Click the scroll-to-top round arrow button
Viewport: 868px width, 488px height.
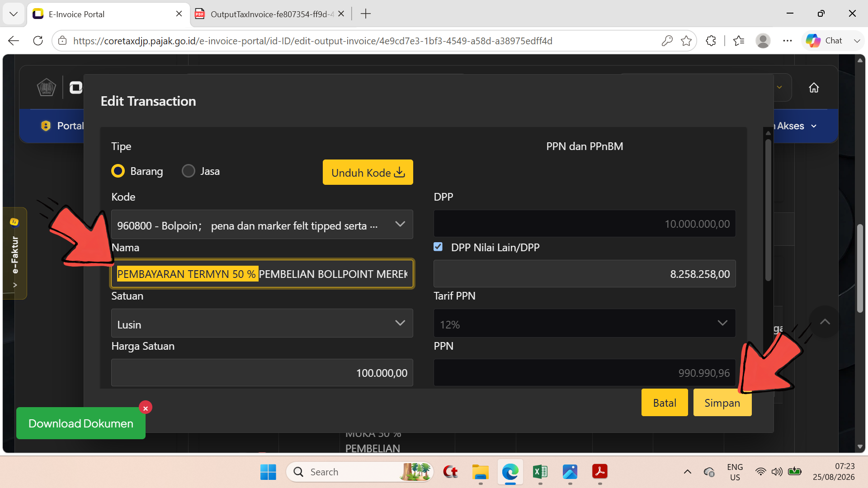[825, 322]
